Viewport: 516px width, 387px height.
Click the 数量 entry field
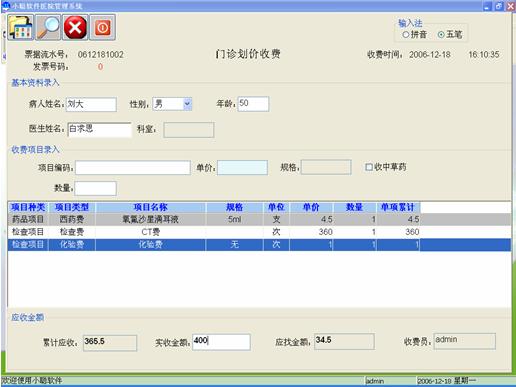click(95, 188)
